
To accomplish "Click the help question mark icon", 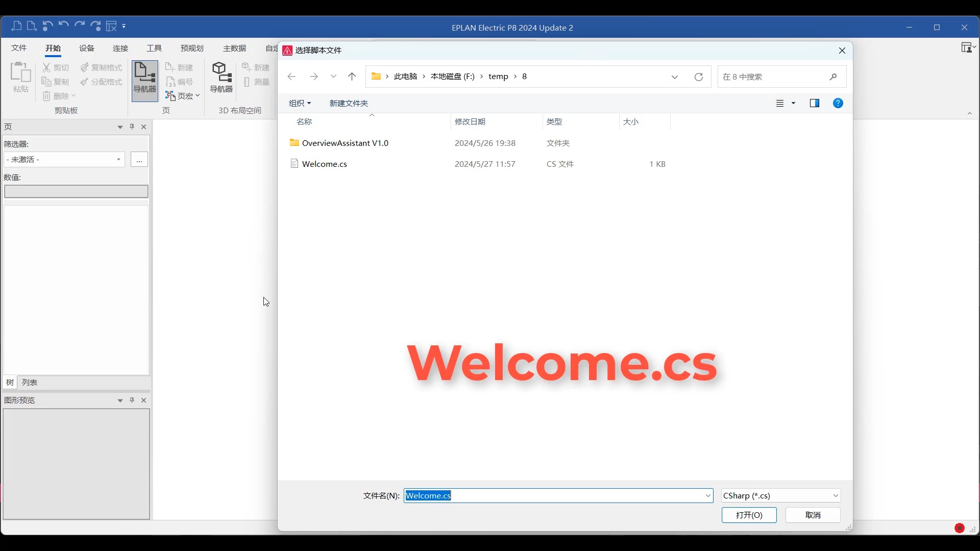I will (x=838, y=103).
